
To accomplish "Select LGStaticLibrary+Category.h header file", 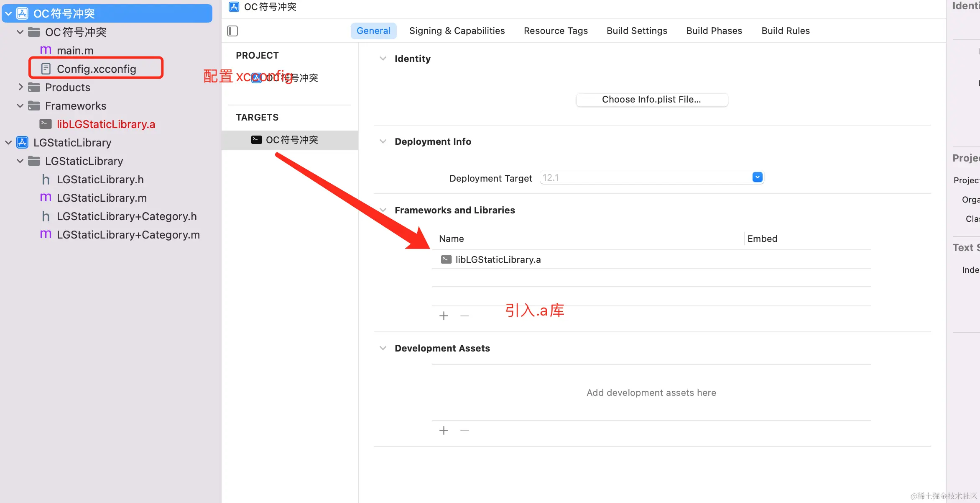I will pos(126,216).
